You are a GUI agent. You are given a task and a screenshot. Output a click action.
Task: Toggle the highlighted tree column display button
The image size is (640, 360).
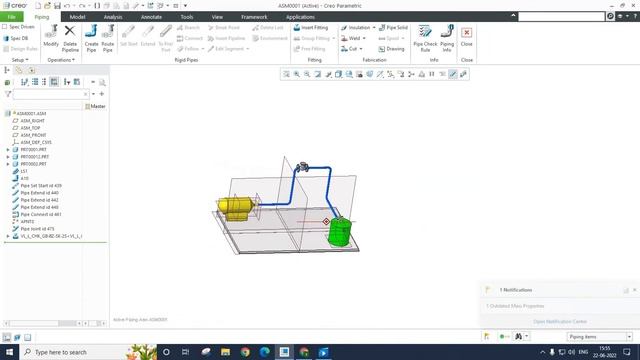click(x=54, y=82)
